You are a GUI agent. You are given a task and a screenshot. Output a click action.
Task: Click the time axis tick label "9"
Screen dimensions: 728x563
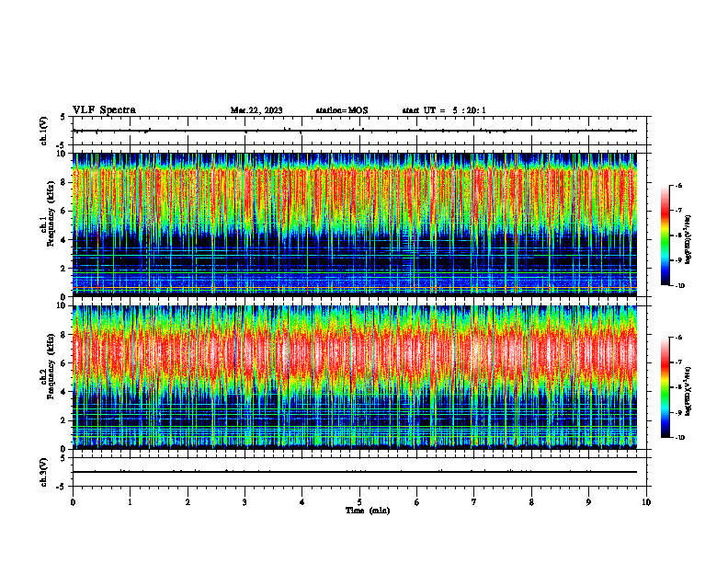pyautogui.click(x=588, y=502)
